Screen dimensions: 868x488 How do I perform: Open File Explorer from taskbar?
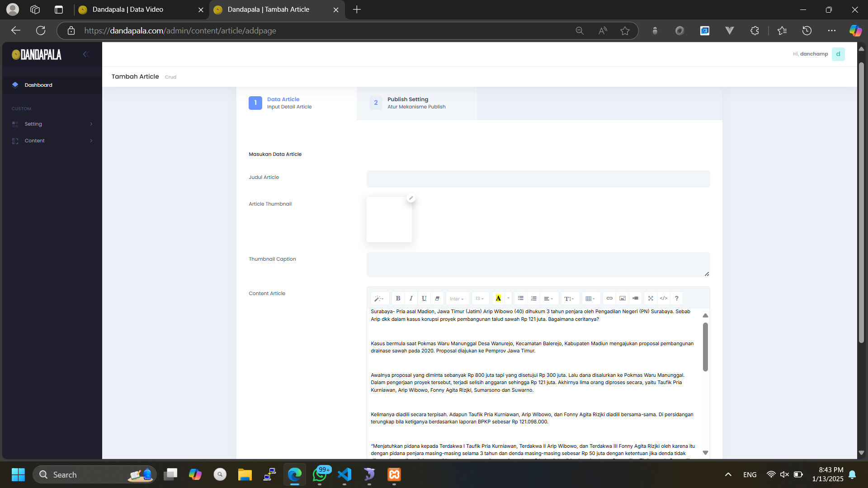point(245,475)
